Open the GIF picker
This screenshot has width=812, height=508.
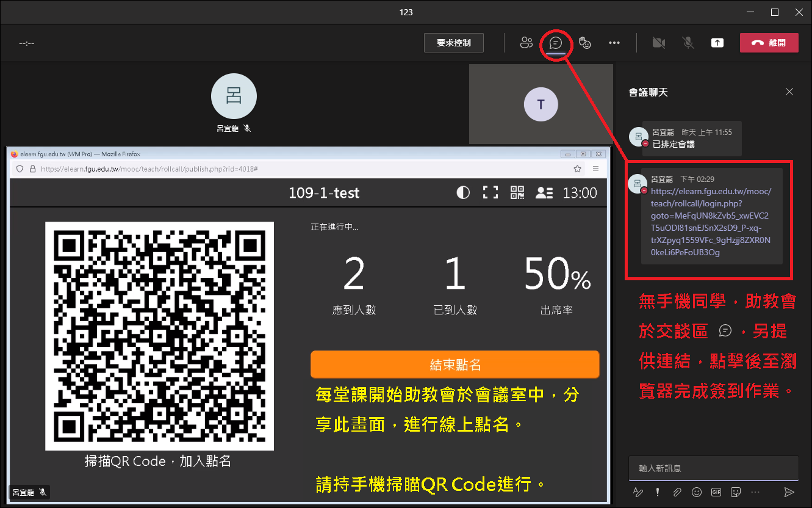click(x=716, y=492)
